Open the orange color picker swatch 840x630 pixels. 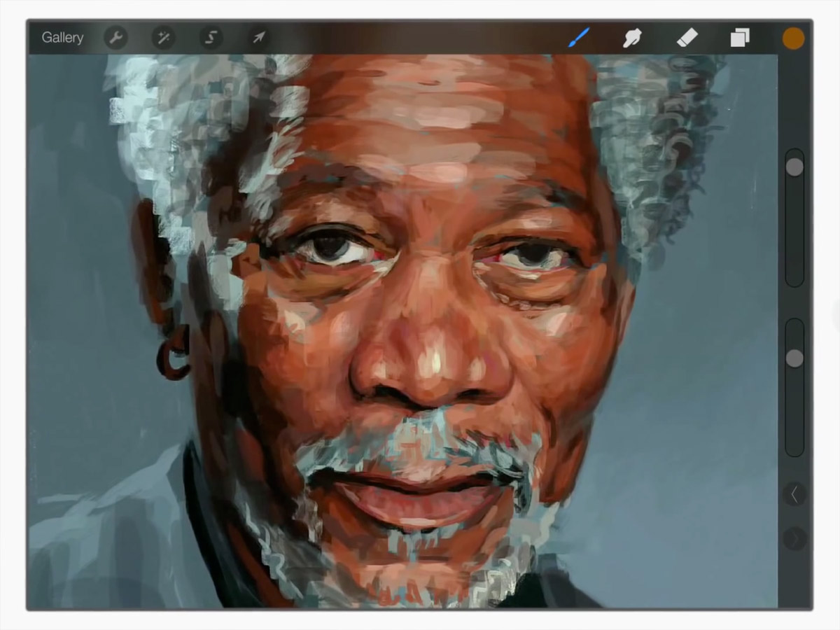(793, 38)
